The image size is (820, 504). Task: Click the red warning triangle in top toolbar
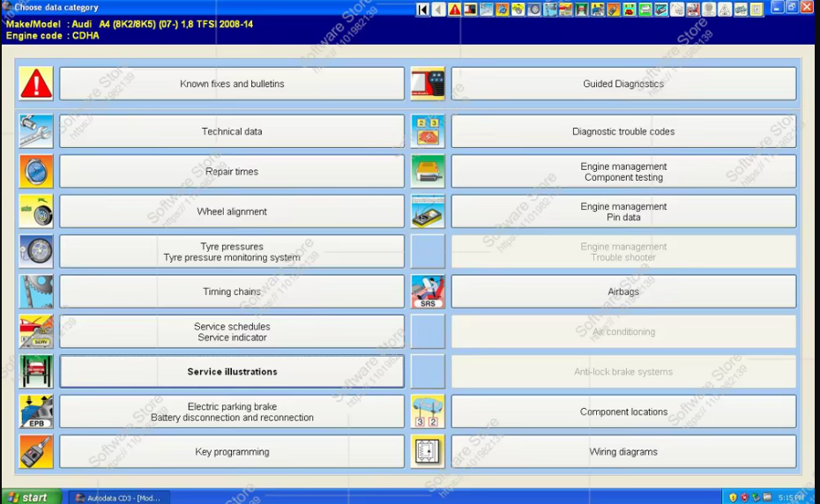(455, 10)
